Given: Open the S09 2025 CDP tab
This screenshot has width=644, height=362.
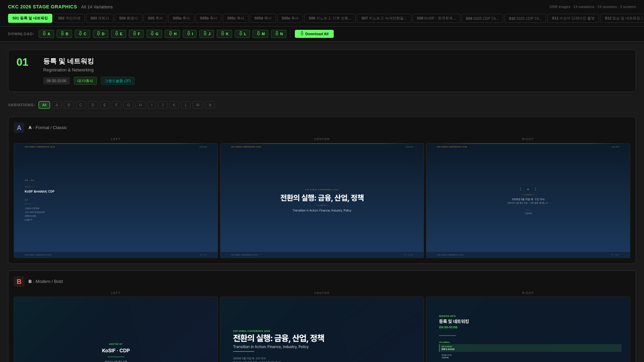Looking at the screenshot, I should pyautogui.click(x=482, y=18).
